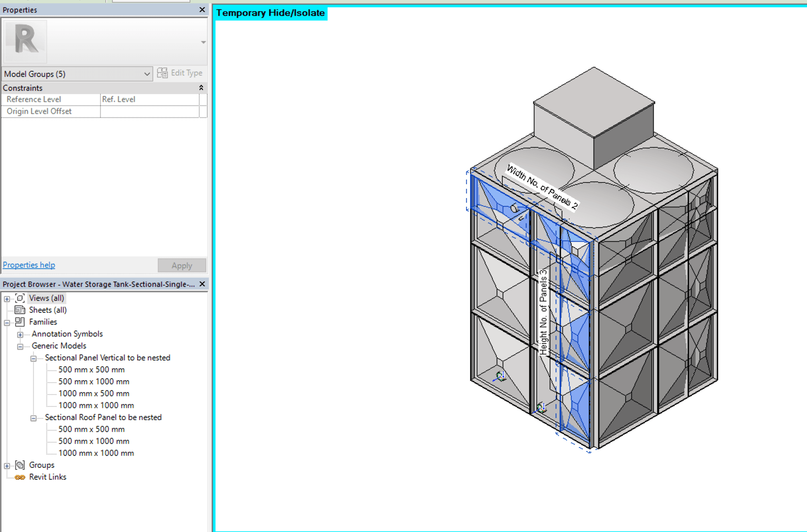Click the Revit Links chain icon

pos(20,477)
